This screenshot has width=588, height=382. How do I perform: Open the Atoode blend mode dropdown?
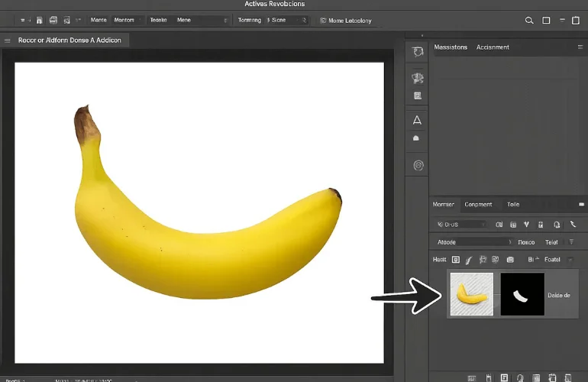[473, 242]
